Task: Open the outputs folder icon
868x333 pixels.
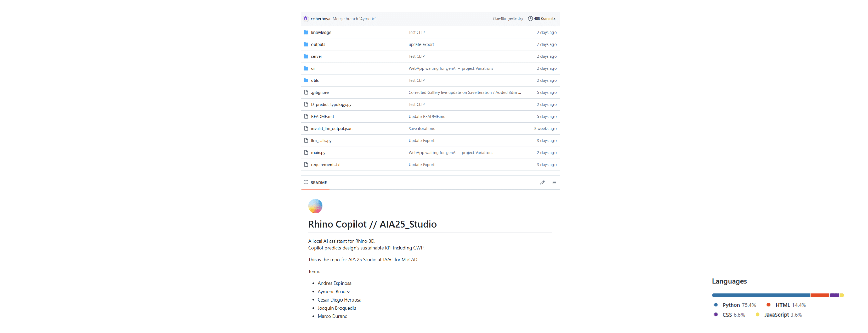Action: (306, 44)
